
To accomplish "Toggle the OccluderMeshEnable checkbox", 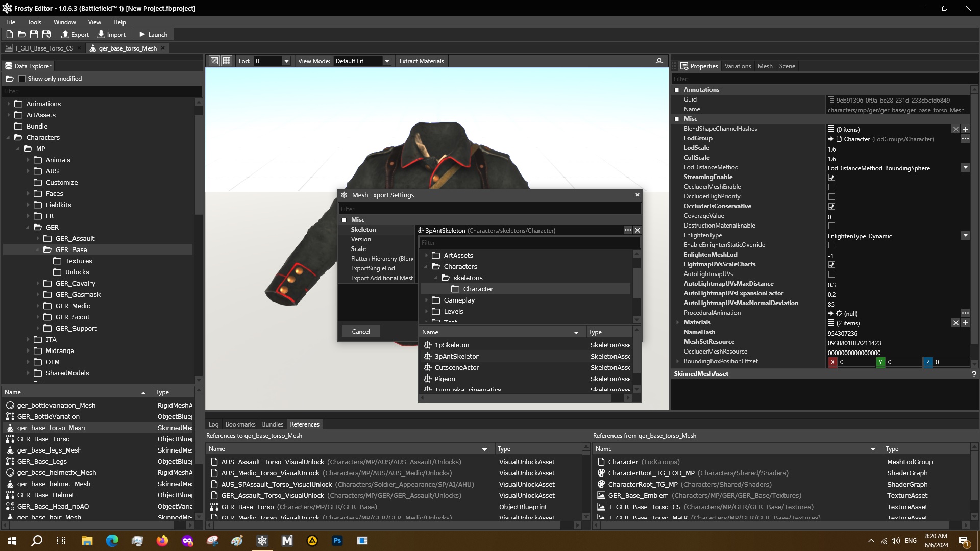I will [x=831, y=187].
